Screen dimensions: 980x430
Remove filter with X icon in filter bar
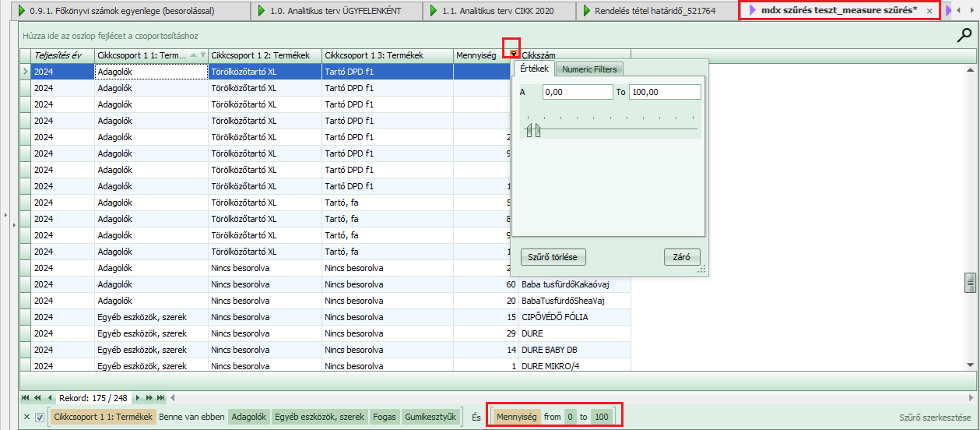pyautogui.click(x=26, y=418)
